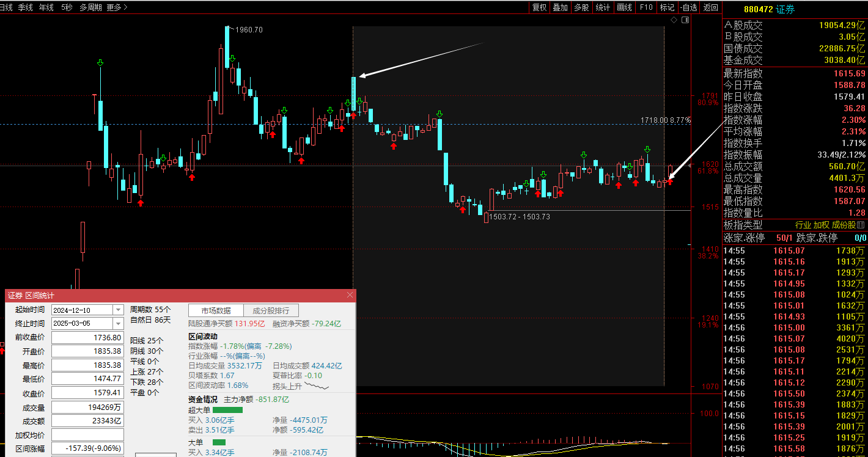Click the 1503.72 - 1503.73 low label

tap(521, 217)
